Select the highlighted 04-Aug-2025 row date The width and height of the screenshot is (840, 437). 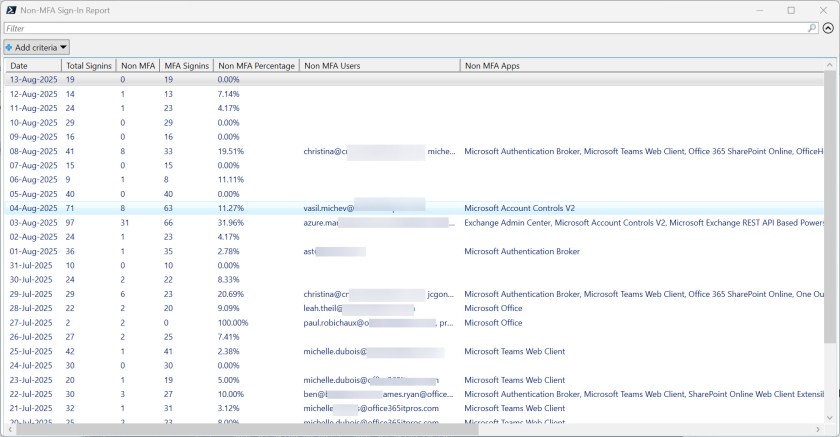pos(33,208)
